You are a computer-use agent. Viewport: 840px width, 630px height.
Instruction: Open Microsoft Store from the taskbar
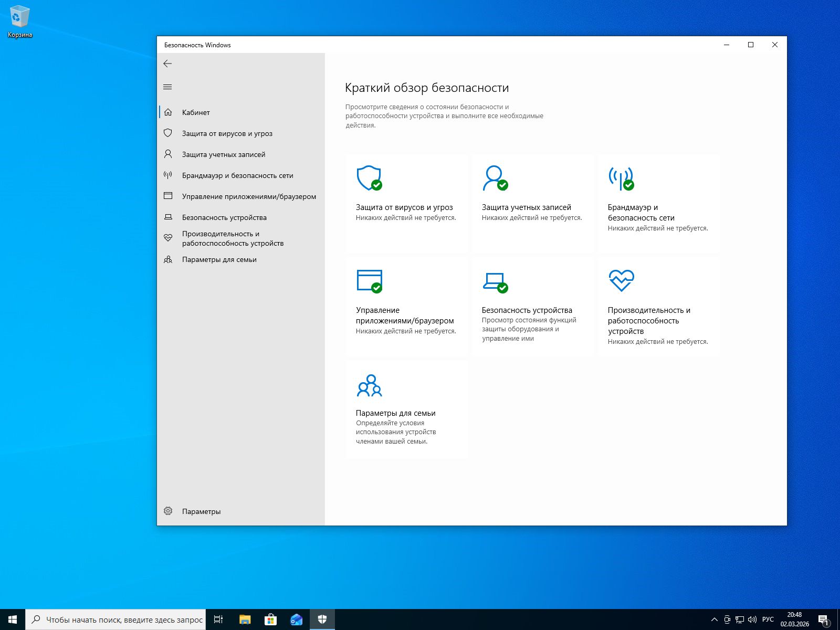270,619
